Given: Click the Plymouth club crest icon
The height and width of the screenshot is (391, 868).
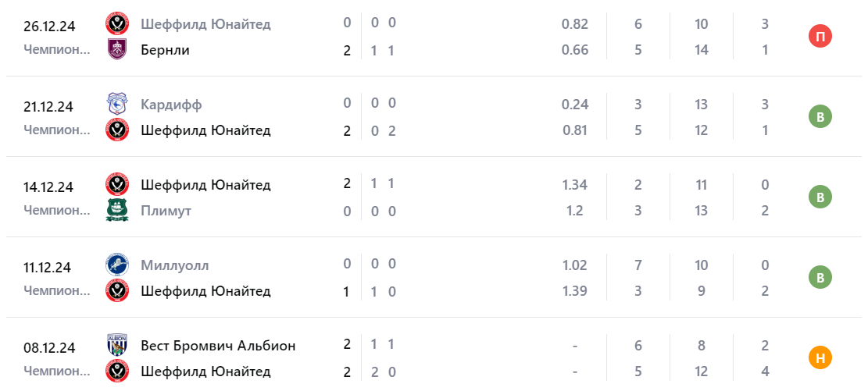Looking at the screenshot, I should click(x=116, y=211).
